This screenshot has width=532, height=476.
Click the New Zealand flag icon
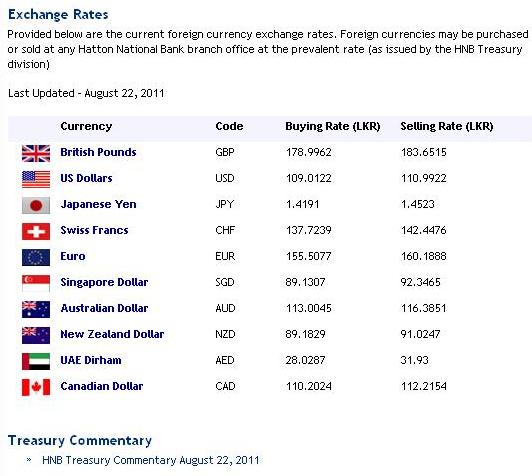36,336
